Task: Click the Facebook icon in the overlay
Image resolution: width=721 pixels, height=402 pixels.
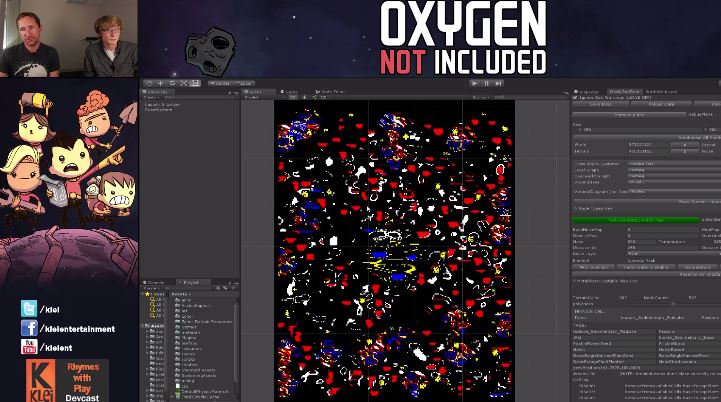Action: pos(29,328)
